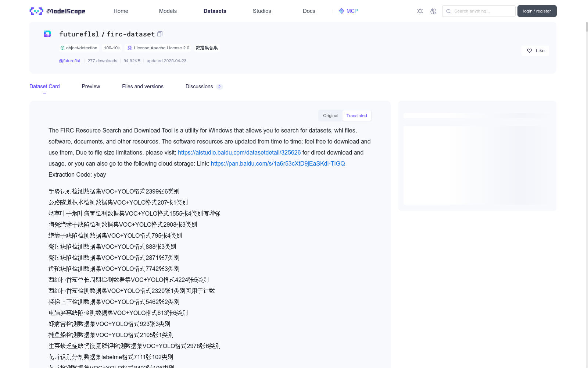Viewport: 588px width, 368px height.
Task: Navigate to Studios
Action: pyautogui.click(x=262, y=11)
